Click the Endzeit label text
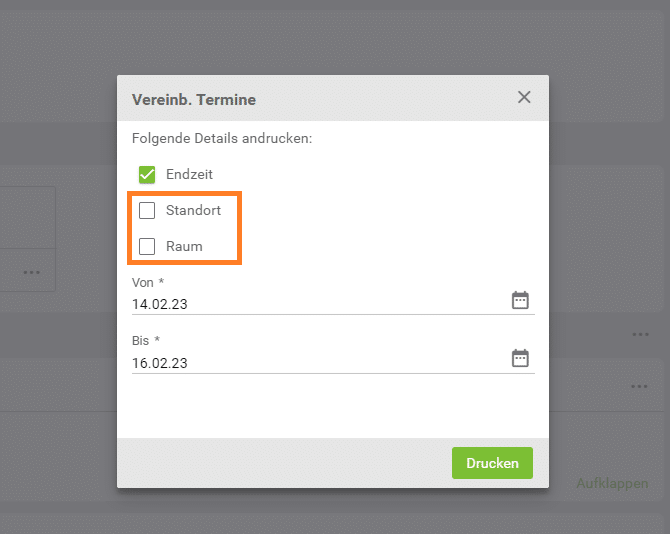670x534 pixels. [189, 174]
